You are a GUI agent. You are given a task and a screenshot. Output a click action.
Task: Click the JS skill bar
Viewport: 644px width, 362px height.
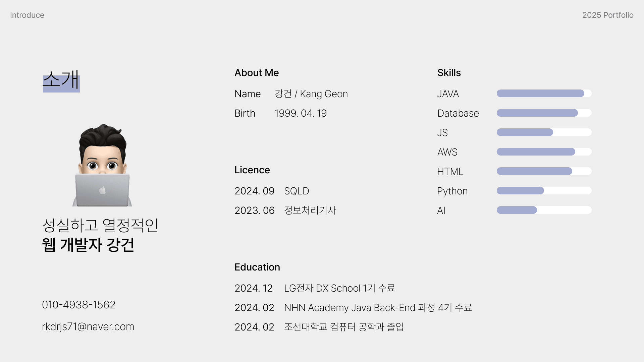(544, 132)
